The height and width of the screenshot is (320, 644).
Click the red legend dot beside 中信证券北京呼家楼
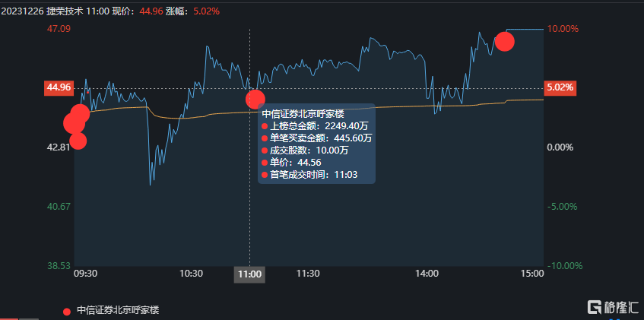click(67, 310)
